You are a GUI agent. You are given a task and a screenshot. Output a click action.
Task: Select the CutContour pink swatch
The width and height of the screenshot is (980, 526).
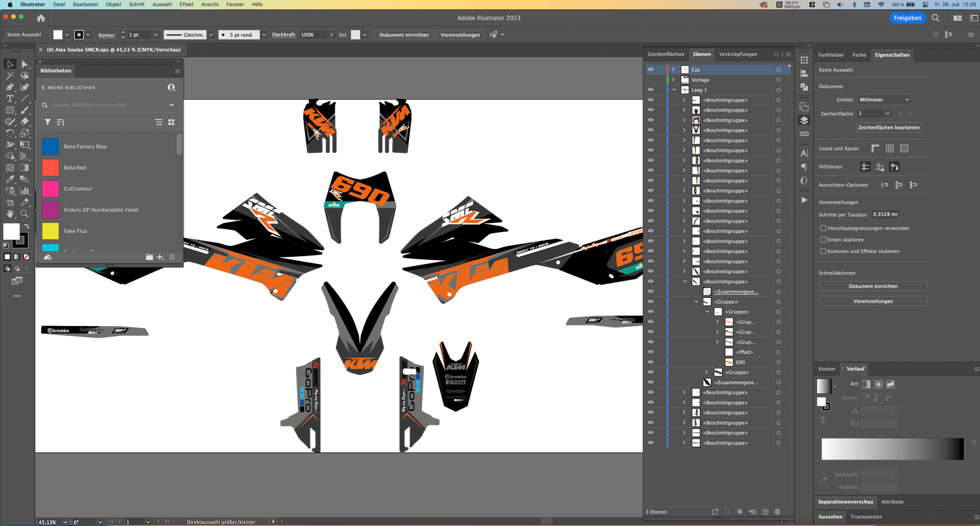pos(50,189)
